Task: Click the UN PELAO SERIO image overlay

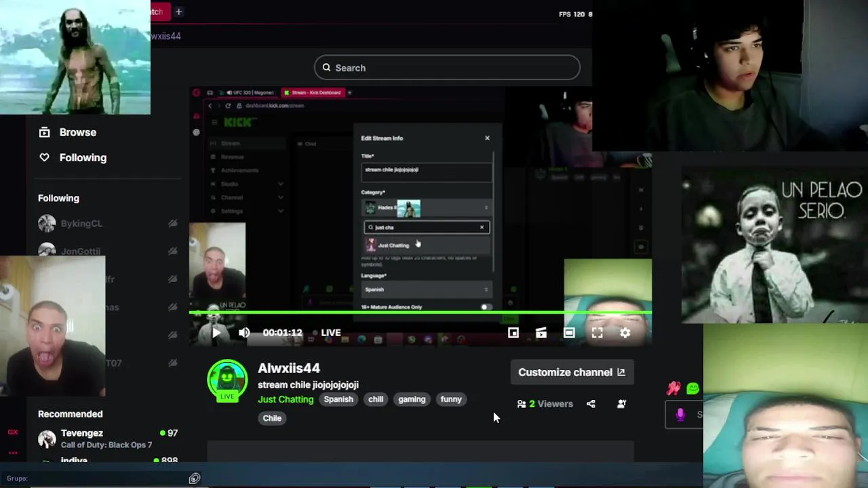Action: (x=774, y=245)
